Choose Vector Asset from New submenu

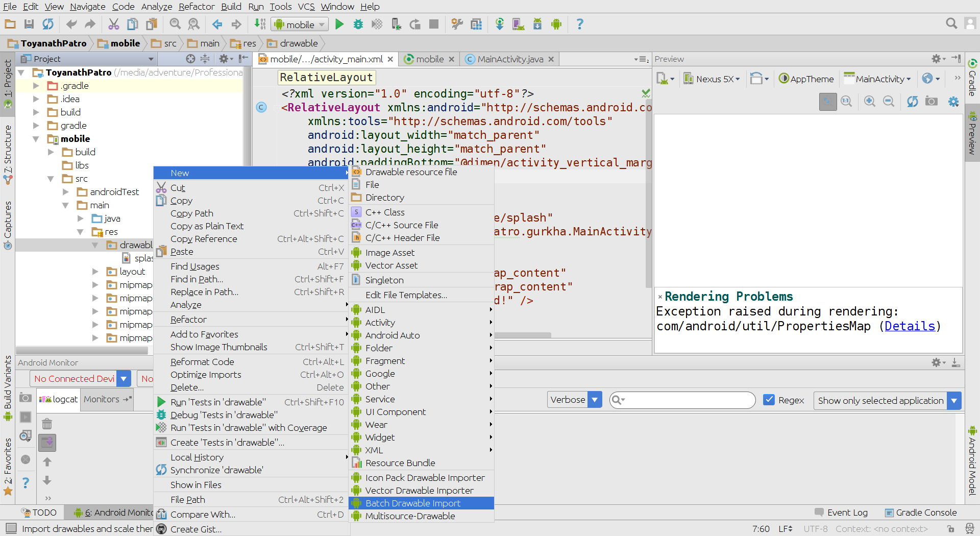point(391,265)
